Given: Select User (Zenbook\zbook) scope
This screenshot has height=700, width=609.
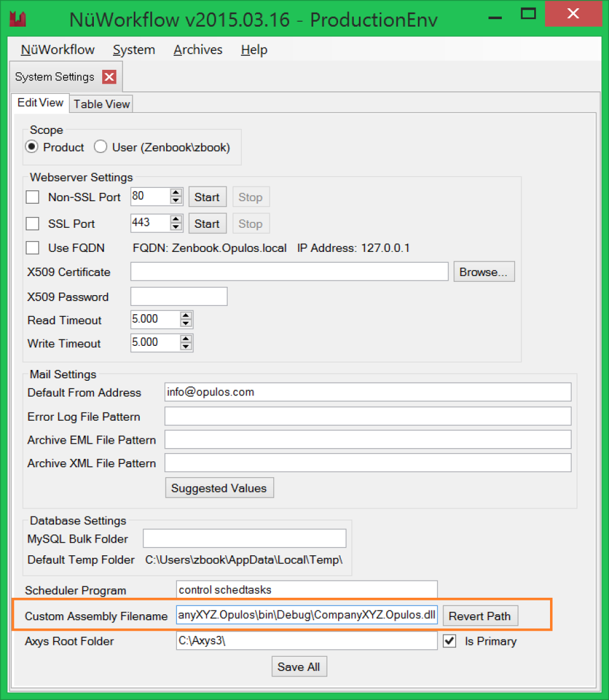Looking at the screenshot, I should coord(100,147).
